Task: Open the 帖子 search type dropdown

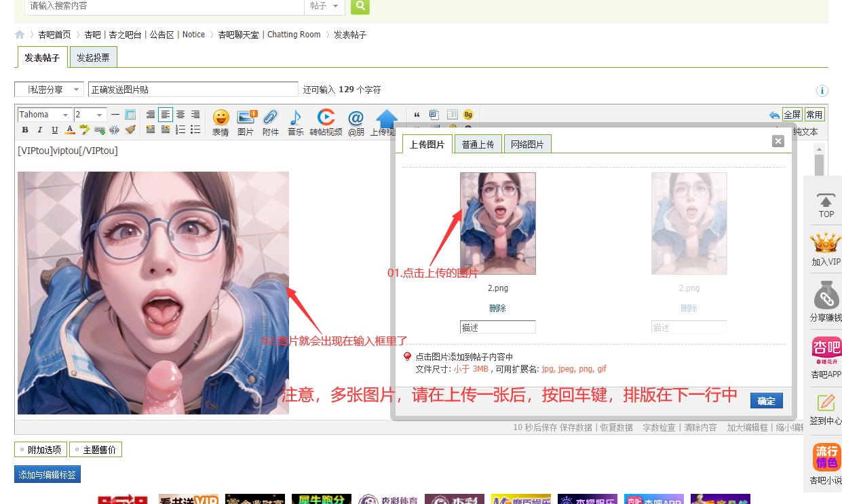Action: pos(324,6)
